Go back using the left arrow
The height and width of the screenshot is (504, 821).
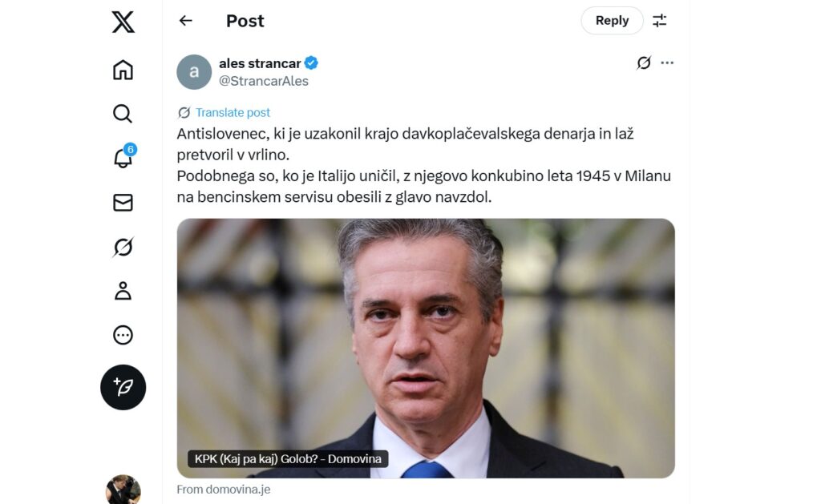[186, 20]
